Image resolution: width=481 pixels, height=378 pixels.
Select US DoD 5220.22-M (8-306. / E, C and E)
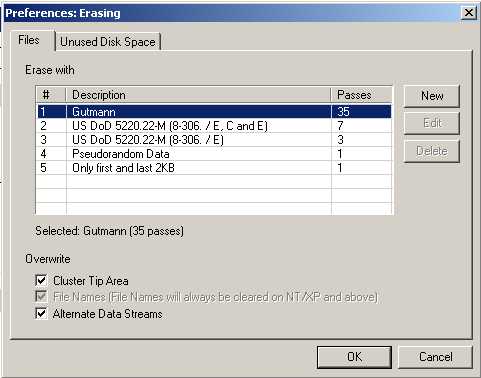click(x=214, y=126)
